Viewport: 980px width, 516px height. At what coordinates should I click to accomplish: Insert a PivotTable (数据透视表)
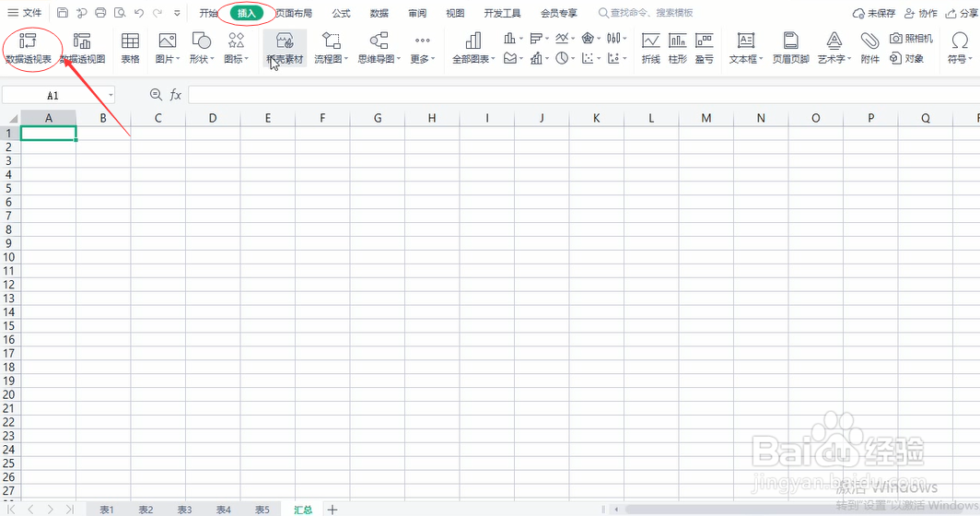[29, 49]
